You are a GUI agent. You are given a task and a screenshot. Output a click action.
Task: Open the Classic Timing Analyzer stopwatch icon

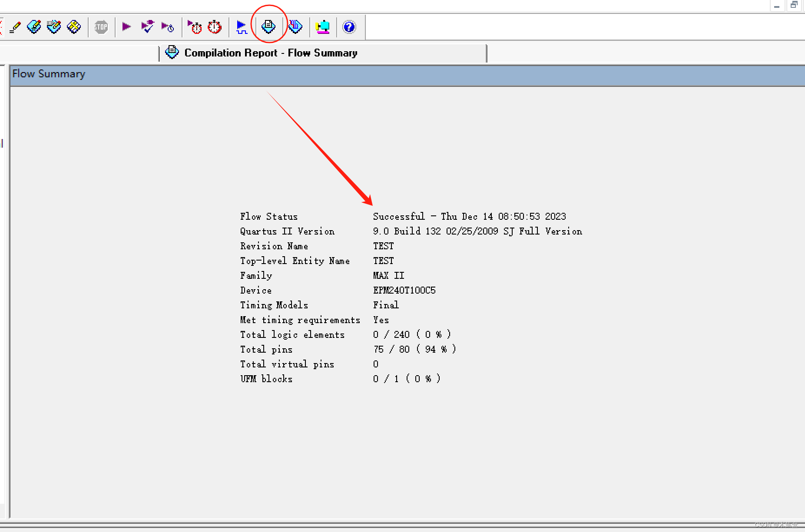pos(194,27)
